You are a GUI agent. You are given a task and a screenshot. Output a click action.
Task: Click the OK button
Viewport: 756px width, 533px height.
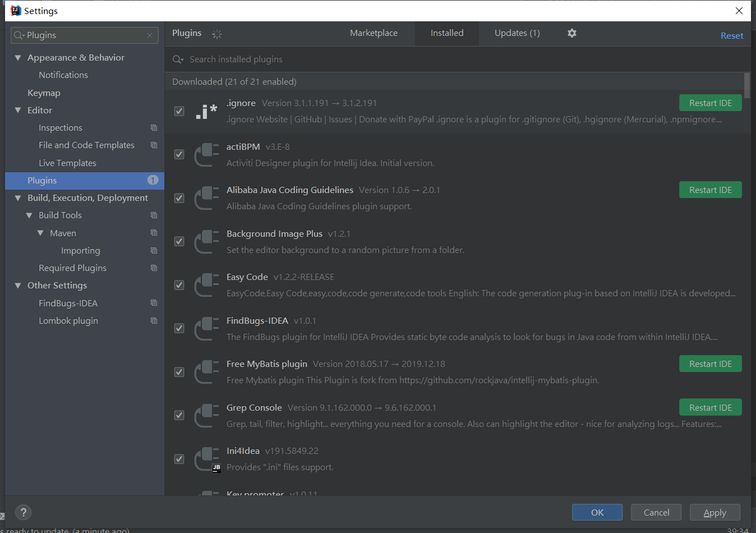(597, 512)
